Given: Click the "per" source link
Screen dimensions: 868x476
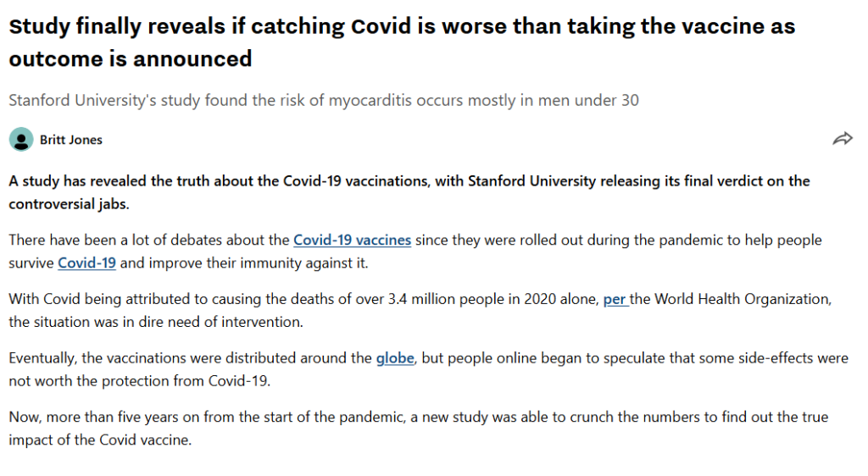Looking at the screenshot, I should (615, 299).
